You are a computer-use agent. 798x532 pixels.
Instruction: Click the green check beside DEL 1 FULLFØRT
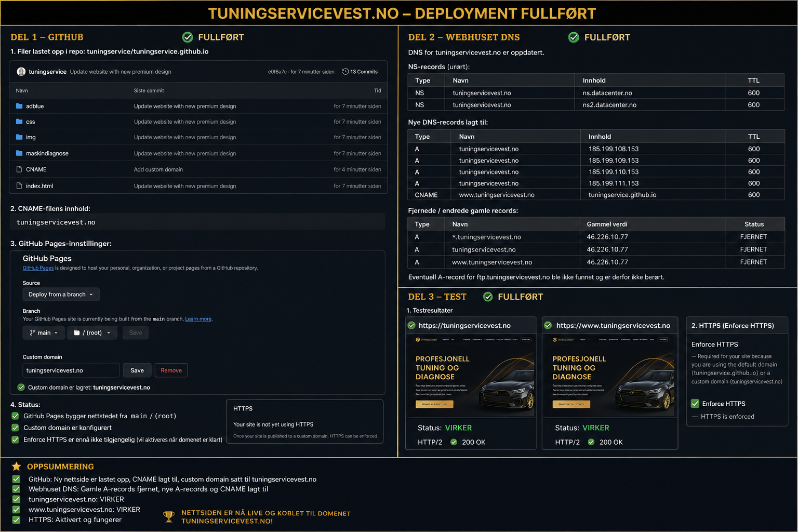pyautogui.click(x=188, y=37)
